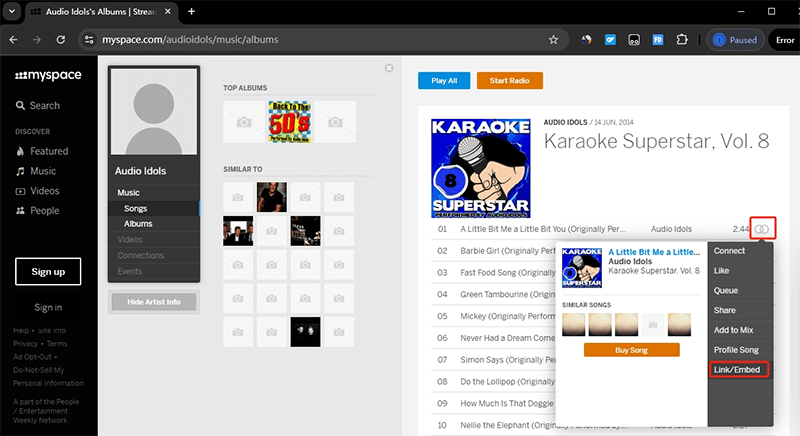Click the popup's small album thumbnail

[x=582, y=268]
